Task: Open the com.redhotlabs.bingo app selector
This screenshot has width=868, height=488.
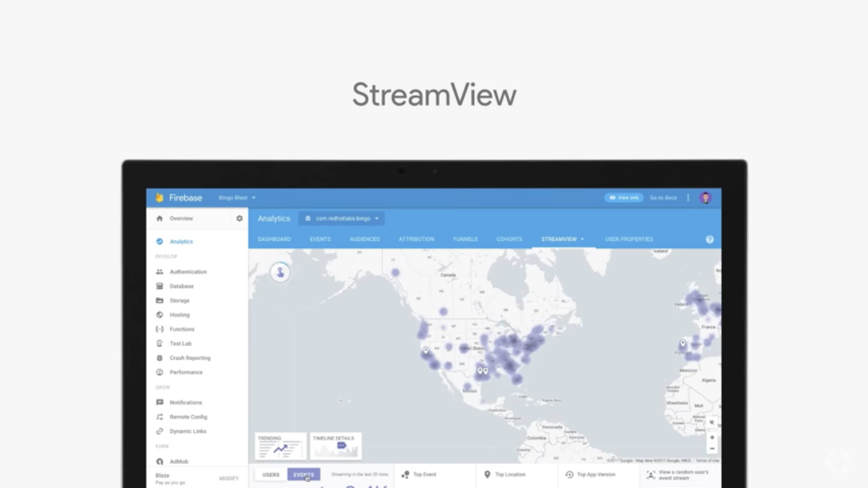Action: 341,219
